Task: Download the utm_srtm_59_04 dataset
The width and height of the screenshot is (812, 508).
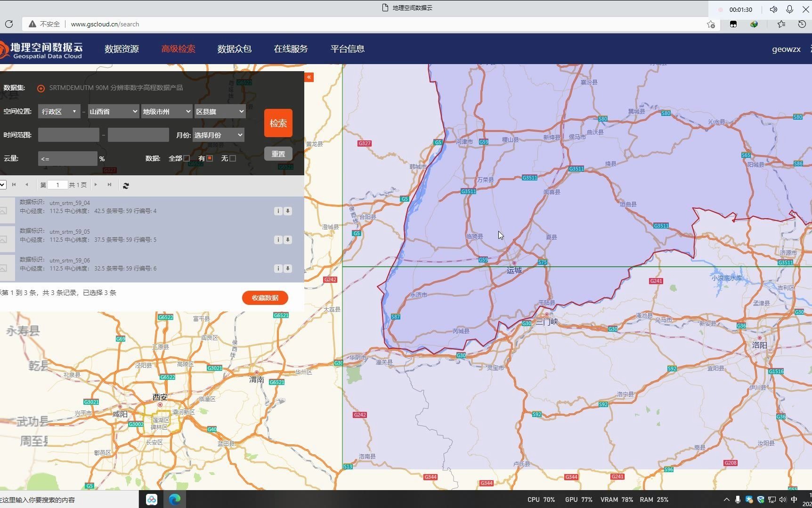Action: click(x=288, y=211)
